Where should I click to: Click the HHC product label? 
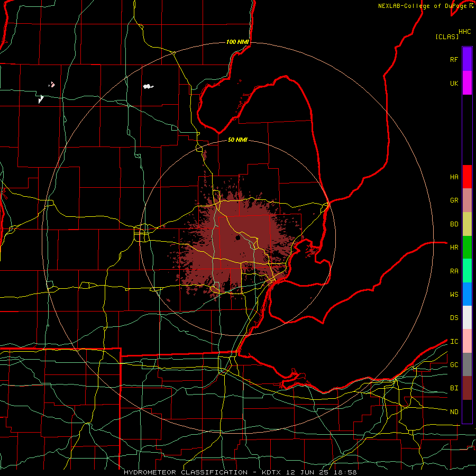pyautogui.click(x=465, y=32)
